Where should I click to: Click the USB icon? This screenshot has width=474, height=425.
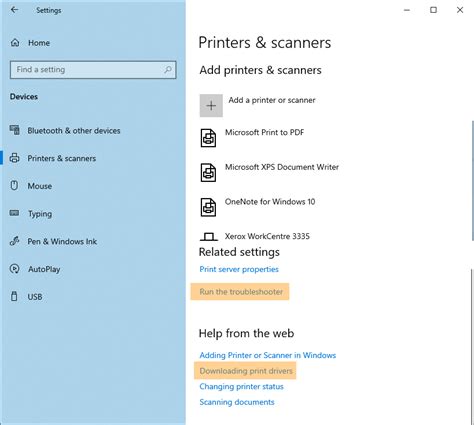click(x=14, y=296)
